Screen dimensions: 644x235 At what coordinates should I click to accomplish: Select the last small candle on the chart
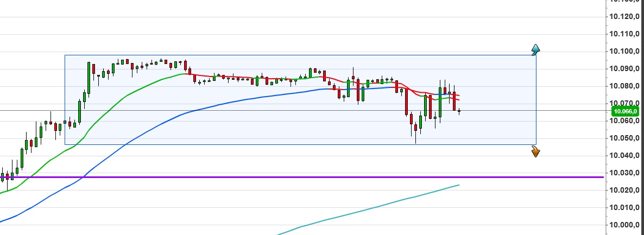pyautogui.click(x=459, y=111)
